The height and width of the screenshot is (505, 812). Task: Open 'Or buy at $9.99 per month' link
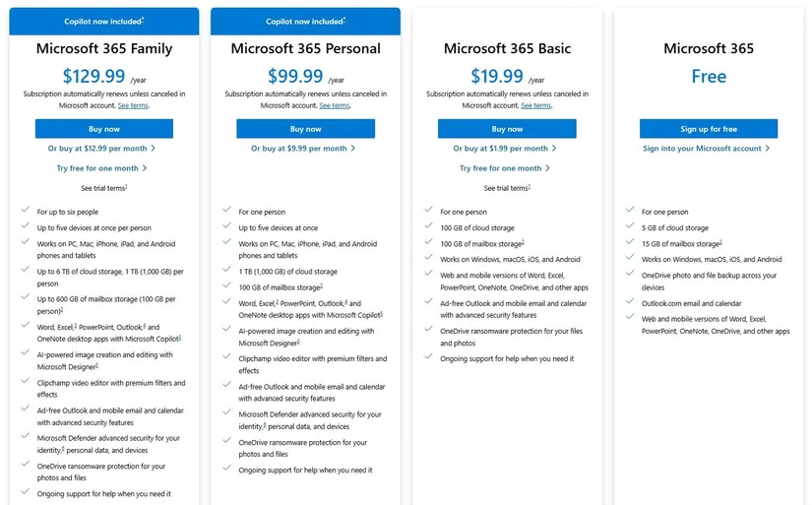[x=299, y=149]
